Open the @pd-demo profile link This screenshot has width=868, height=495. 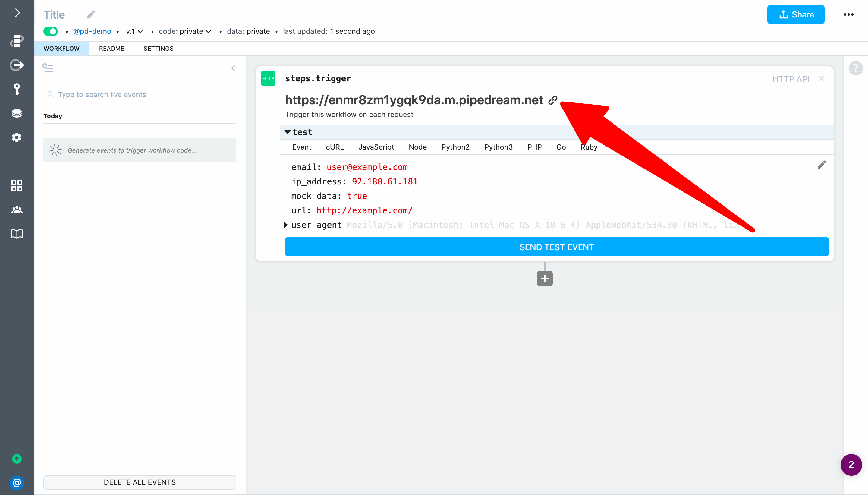(92, 31)
